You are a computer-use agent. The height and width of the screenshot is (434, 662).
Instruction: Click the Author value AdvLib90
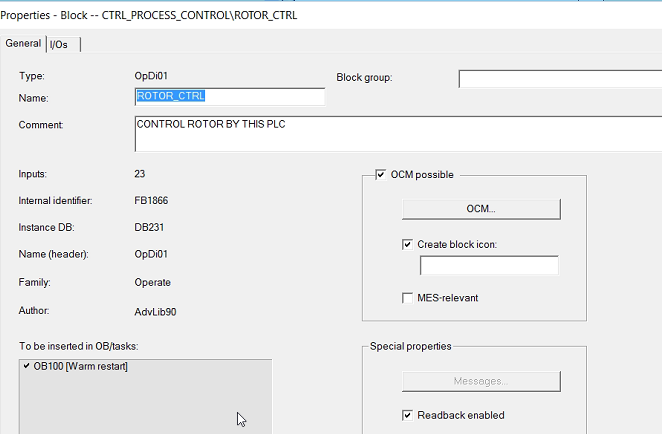tap(155, 311)
